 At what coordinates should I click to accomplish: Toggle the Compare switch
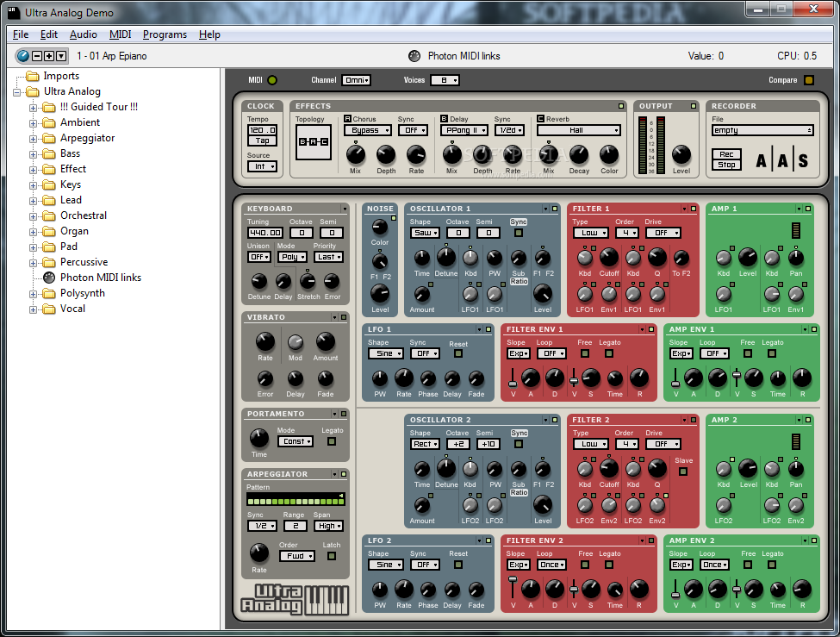pyautogui.click(x=809, y=80)
